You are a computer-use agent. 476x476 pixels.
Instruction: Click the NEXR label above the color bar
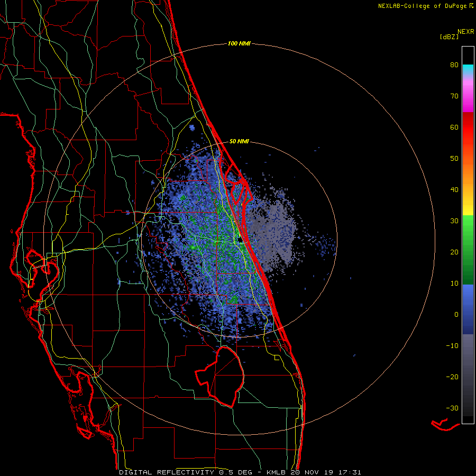[x=465, y=32]
